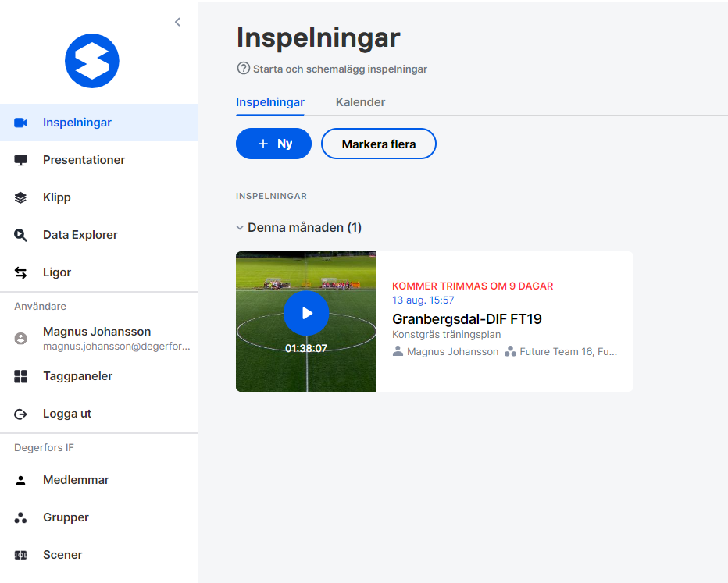
Task: Open Medlemmar in the sidebar
Action: [76, 479]
